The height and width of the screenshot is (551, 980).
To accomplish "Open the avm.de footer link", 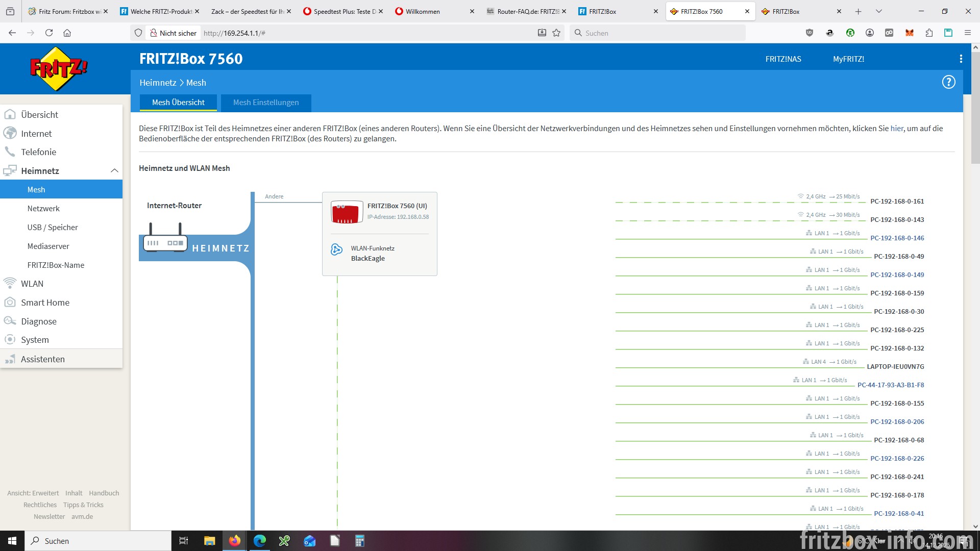I will click(82, 516).
